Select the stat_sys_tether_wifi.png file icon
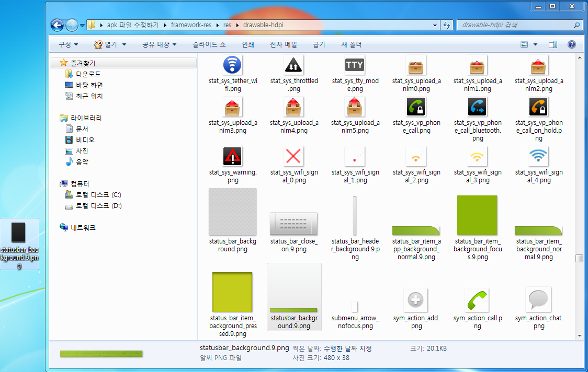Screen dimensions: 588x372 point(233,65)
